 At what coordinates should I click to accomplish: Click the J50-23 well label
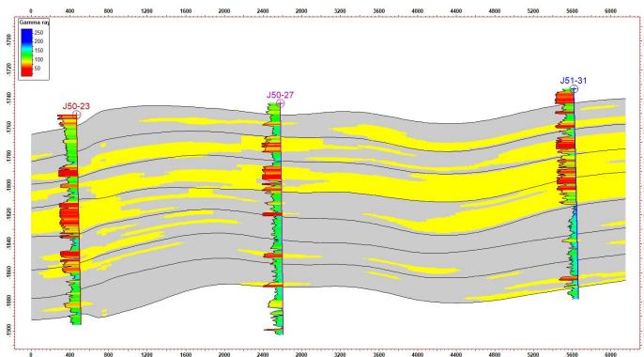pos(76,106)
